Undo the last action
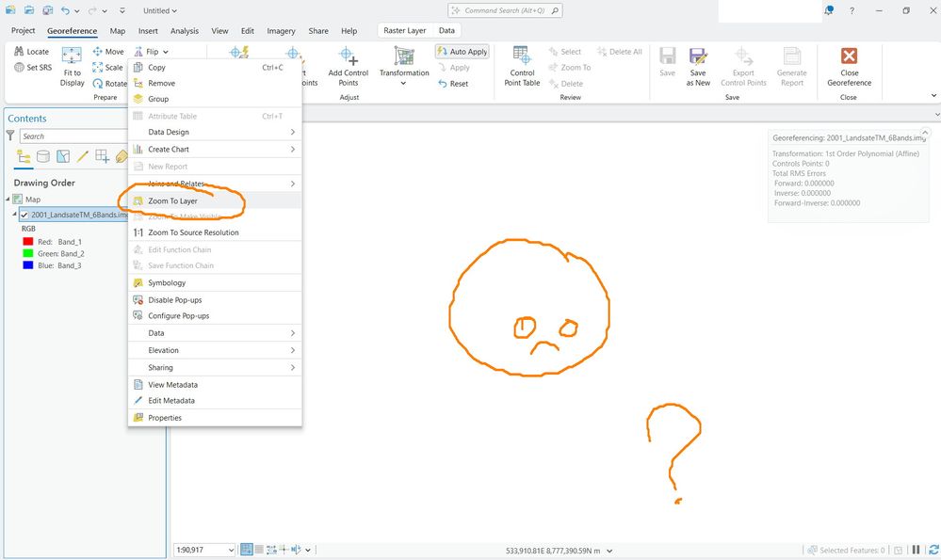The width and height of the screenshot is (941, 560). [x=65, y=10]
